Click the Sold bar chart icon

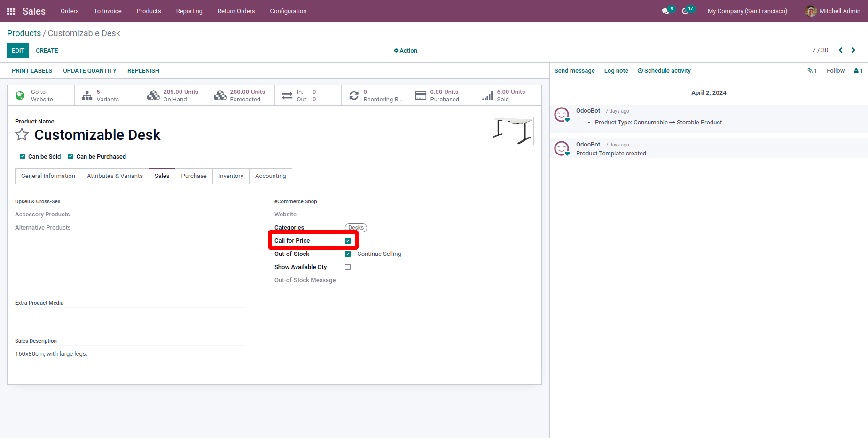(487, 95)
